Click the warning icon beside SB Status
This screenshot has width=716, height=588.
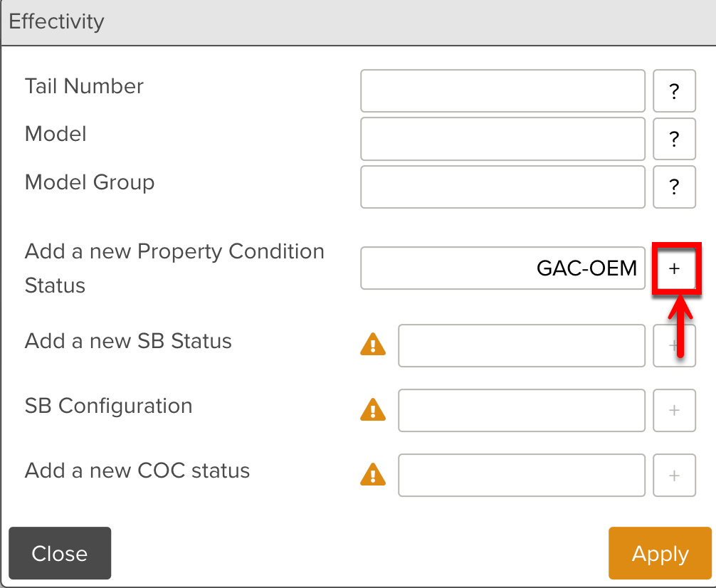click(x=373, y=345)
